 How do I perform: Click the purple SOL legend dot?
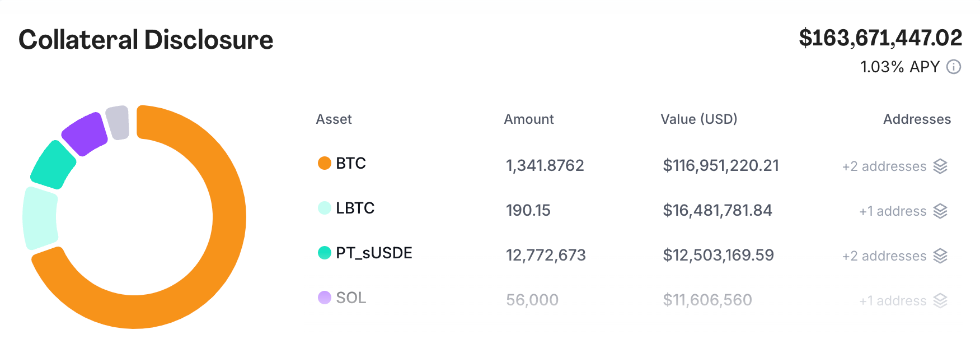tap(325, 298)
